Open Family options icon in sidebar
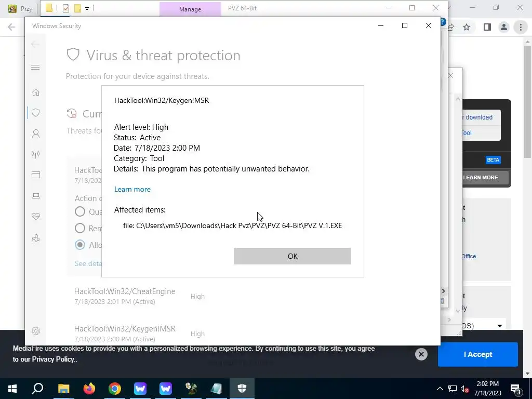 (x=36, y=238)
